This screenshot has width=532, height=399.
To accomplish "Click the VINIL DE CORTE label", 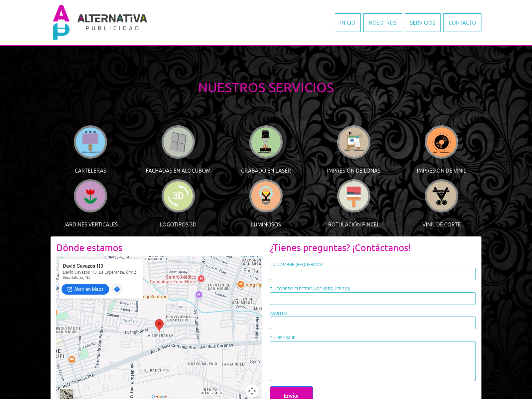I will coord(442,224).
